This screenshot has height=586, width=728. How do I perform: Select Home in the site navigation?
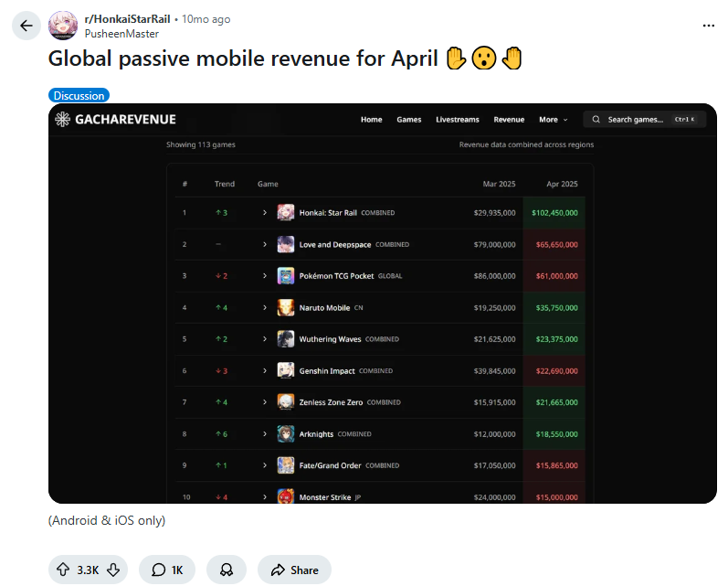tap(372, 120)
